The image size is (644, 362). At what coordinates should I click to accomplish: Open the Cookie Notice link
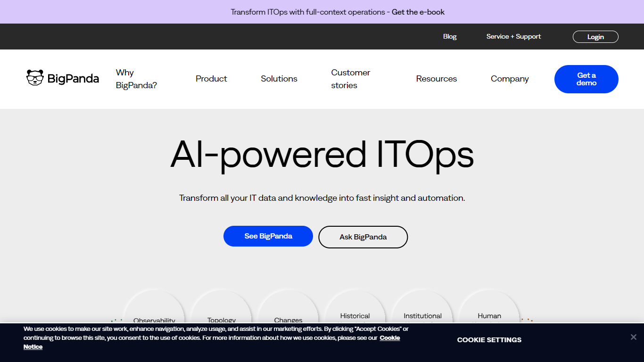(212, 342)
